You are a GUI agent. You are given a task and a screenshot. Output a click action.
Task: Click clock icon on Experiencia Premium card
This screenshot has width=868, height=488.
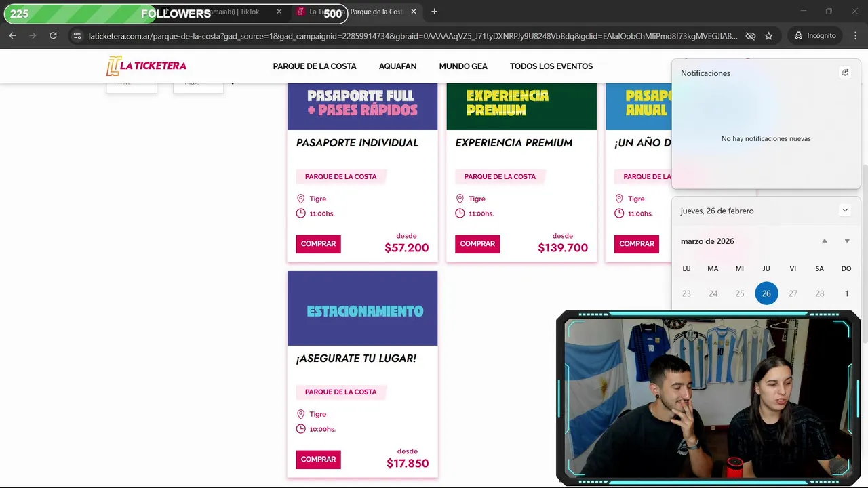[460, 213]
